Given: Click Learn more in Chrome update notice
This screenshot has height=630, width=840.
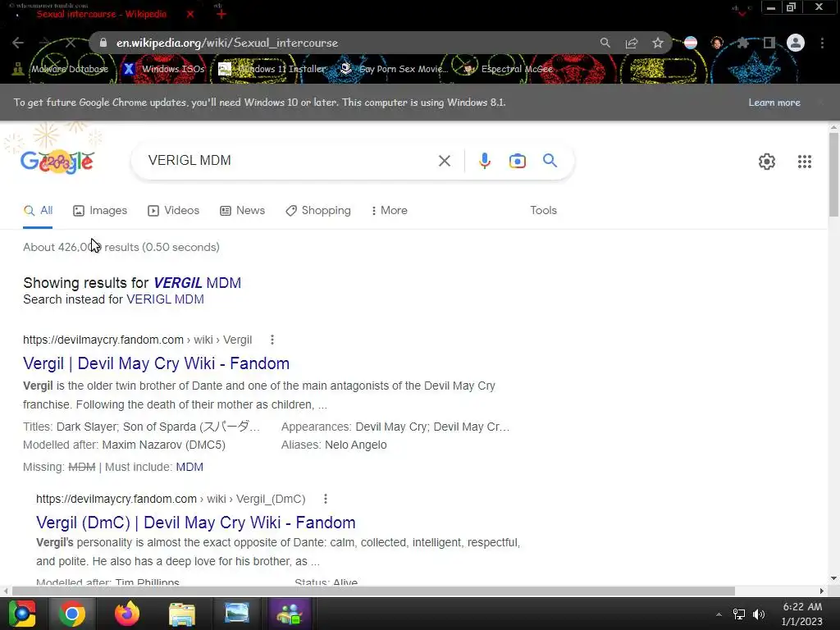Looking at the screenshot, I should click(774, 103).
